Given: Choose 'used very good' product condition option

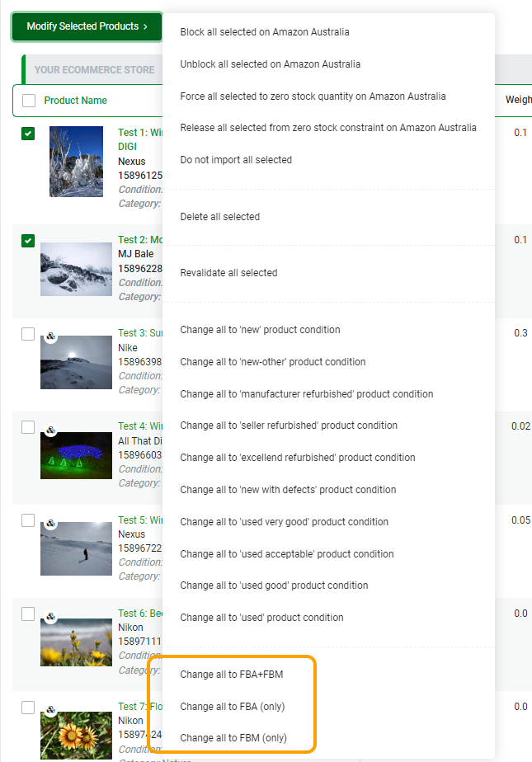Looking at the screenshot, I should [285, 522].
